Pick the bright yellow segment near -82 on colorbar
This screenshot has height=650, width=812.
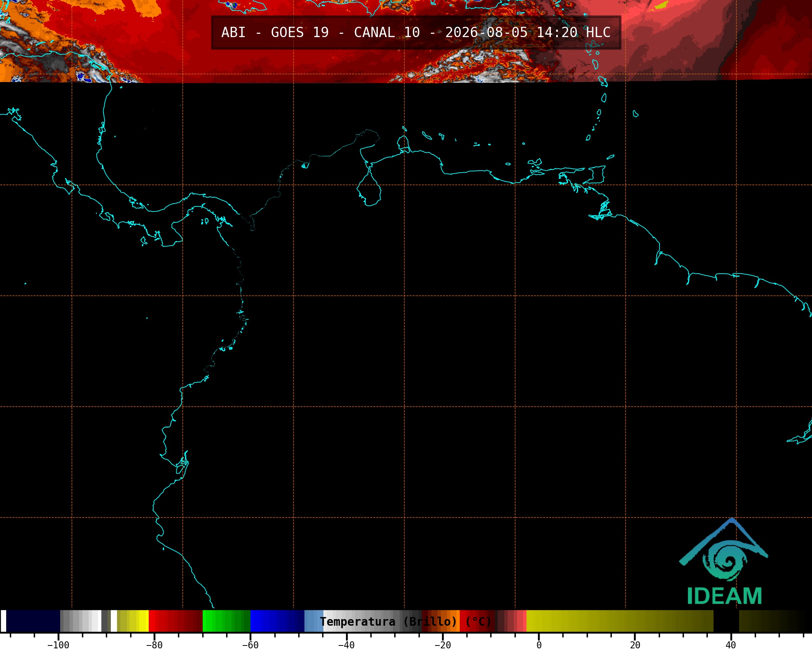(143, 621)
